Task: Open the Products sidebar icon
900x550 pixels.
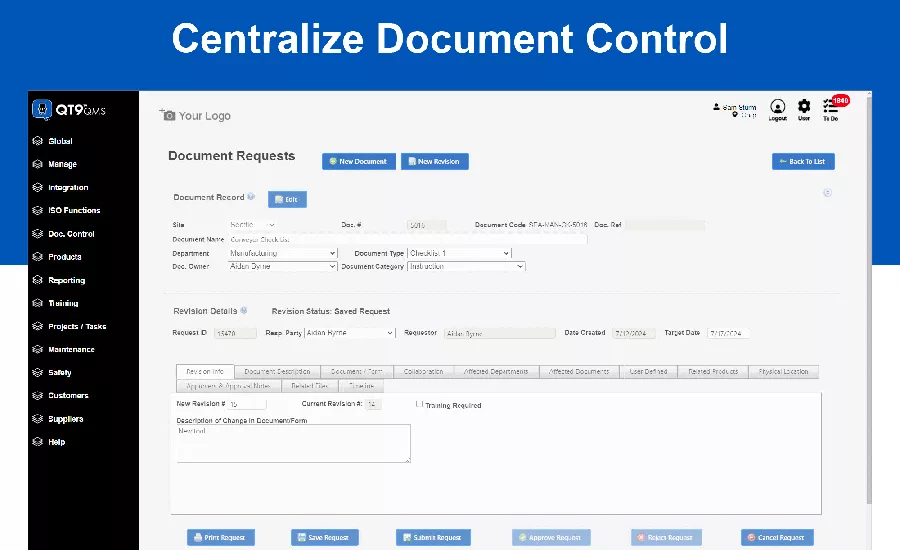Action: click(38, 257)
